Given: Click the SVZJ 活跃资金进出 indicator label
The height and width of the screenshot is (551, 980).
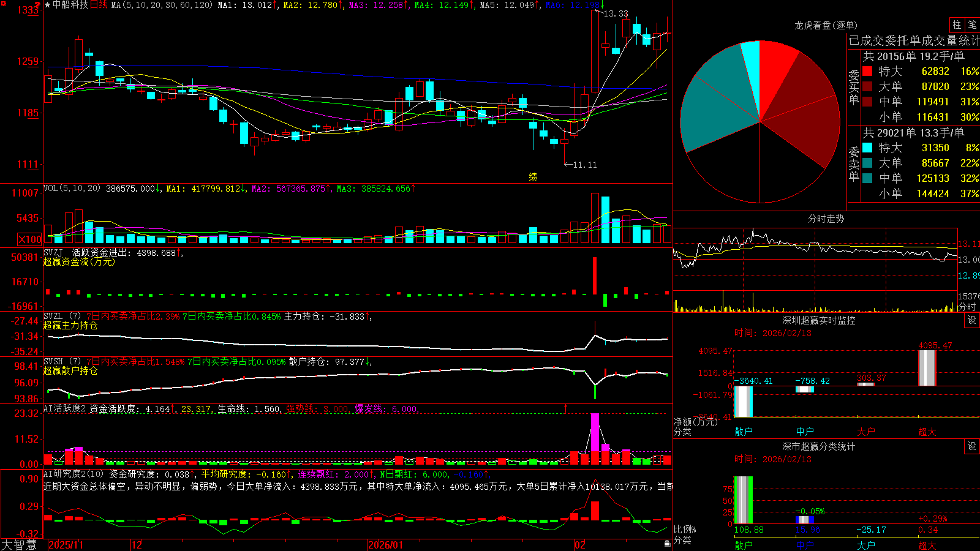Looking at the screenshot, I should [86, 252].
